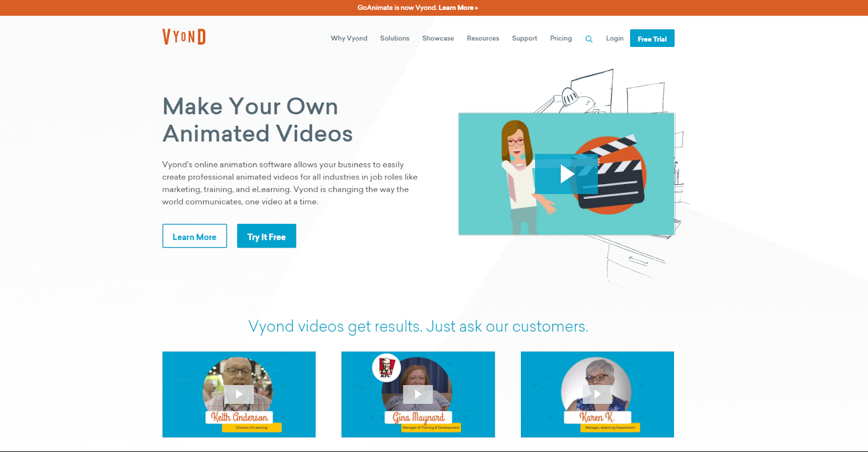Select the Karen K. name label
Viewport: 868px width, 452px height.
pyautogui.click(x=597, y=418)
